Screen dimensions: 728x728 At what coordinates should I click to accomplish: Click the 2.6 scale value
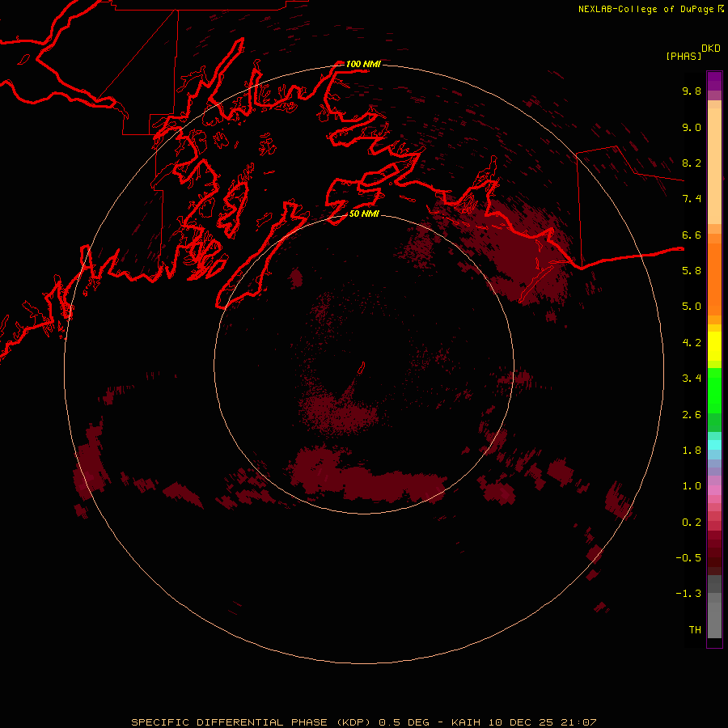point(692,415)
